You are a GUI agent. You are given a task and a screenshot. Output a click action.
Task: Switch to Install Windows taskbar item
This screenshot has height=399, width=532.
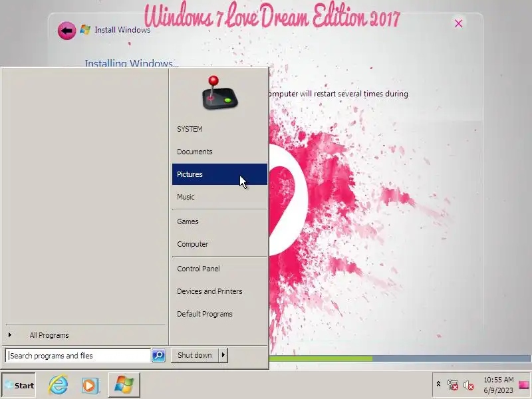point(124,385)
